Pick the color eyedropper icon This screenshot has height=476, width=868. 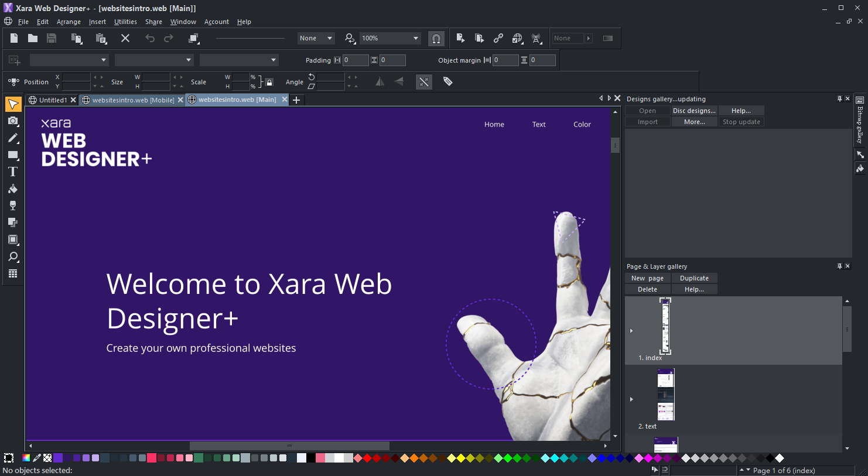pos(37,458)
